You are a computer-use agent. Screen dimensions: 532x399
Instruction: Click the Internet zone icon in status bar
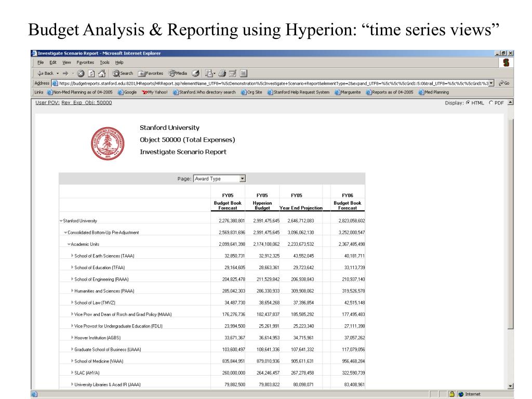[461, 394]
